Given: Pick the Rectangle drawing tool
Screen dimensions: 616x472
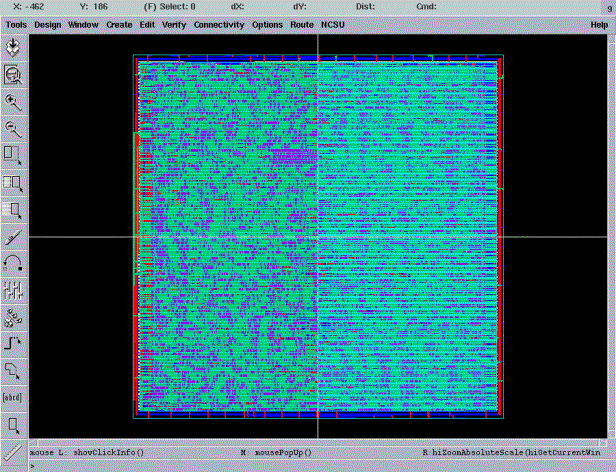Looking at the screenshot, I should click(x=14, y=425).
